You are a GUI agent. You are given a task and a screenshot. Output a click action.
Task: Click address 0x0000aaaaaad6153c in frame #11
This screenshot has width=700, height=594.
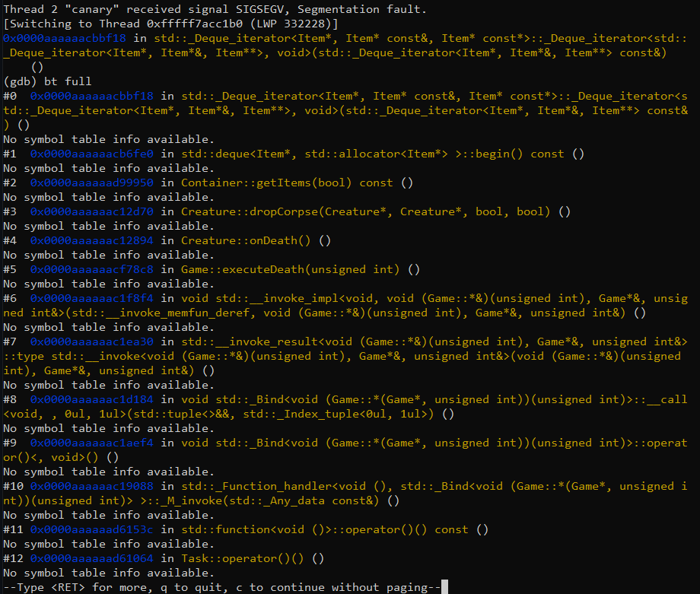pos(91,529)
